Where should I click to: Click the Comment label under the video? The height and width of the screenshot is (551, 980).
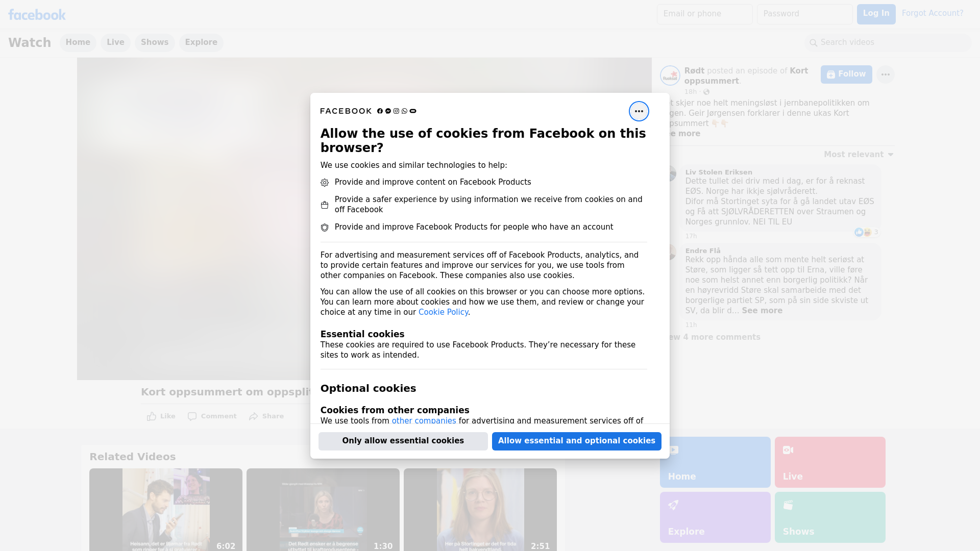tap(218, 416)
